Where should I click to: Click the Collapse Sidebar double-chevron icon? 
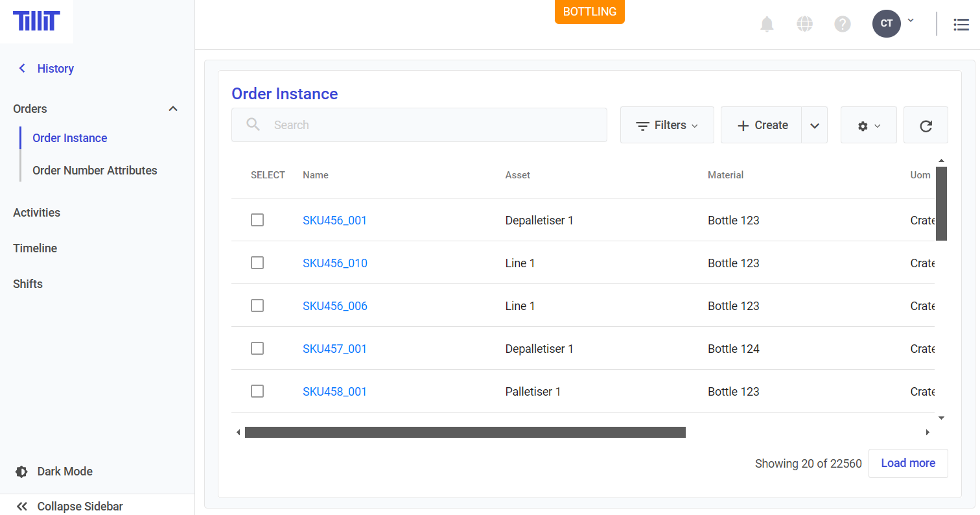tap(21, 507)
